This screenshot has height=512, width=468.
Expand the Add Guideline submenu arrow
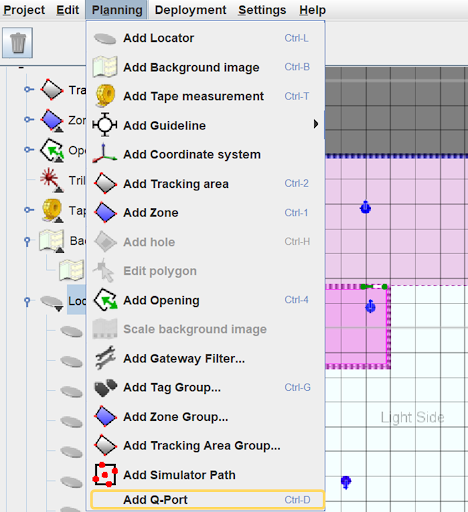tap(315, 124)
